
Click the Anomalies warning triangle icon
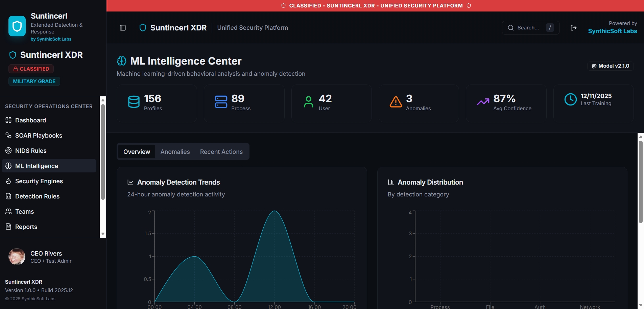coord(396,101)
